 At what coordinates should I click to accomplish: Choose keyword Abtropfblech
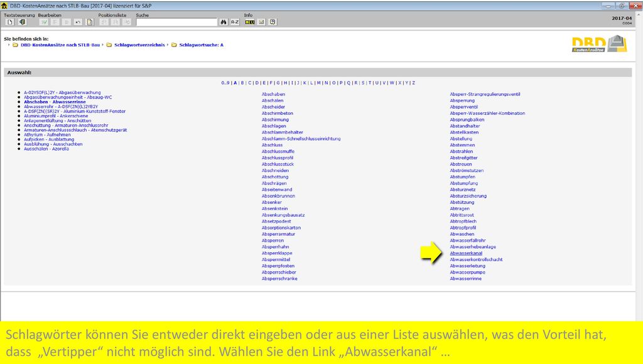[463, 222]
